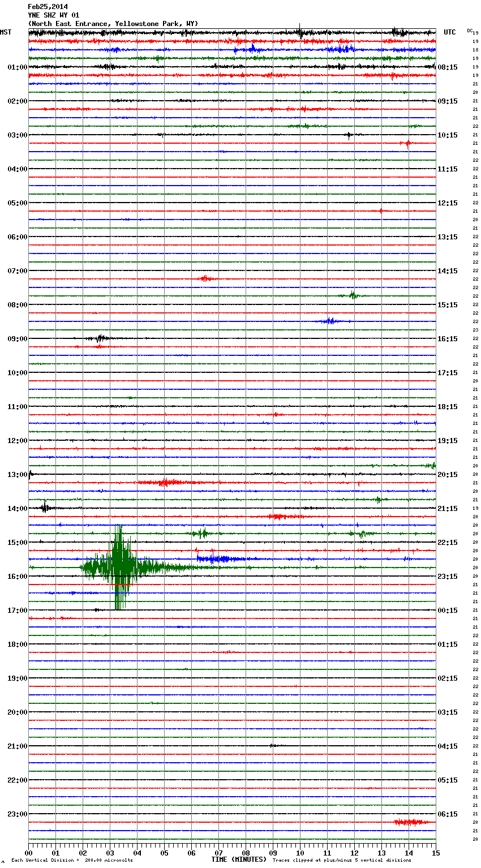
Task: Select the 13:00 MST row label
Action: 18,475
